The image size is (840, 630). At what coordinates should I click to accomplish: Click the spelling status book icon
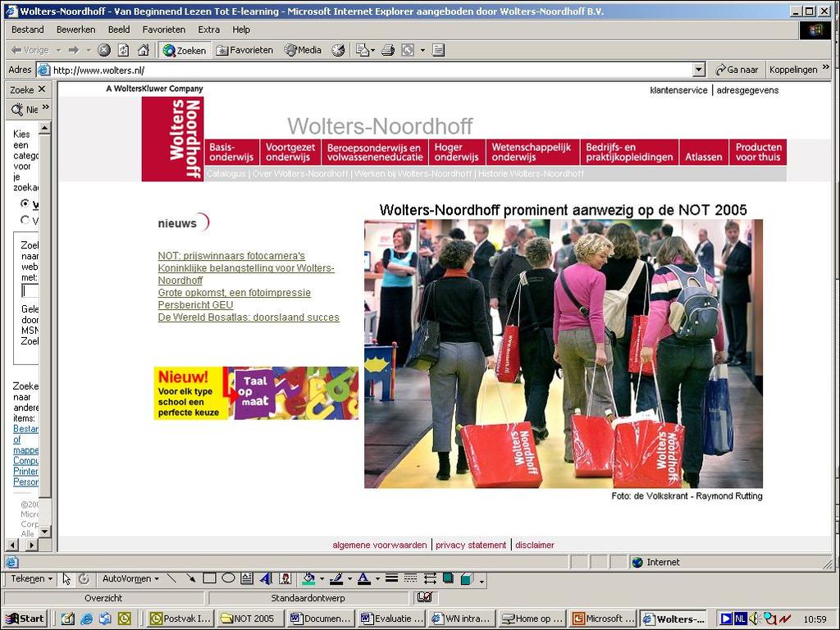click(x=425, y=597)
